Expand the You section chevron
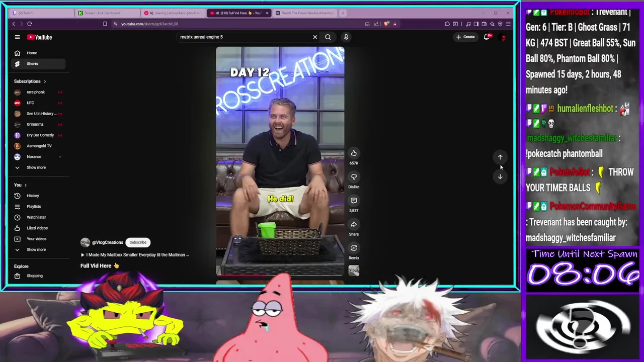This screenshot has width=644, height=362. pos(26,185)
